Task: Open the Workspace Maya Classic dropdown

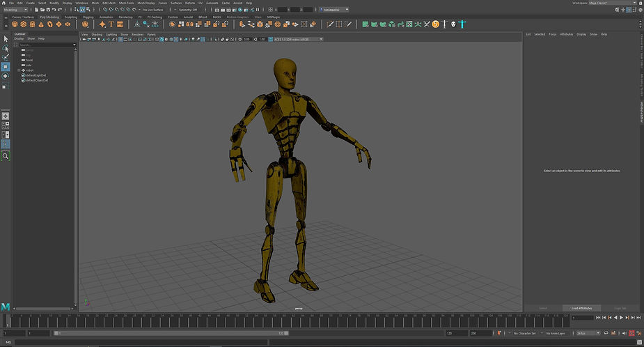Action: click(x=613, y=3)
